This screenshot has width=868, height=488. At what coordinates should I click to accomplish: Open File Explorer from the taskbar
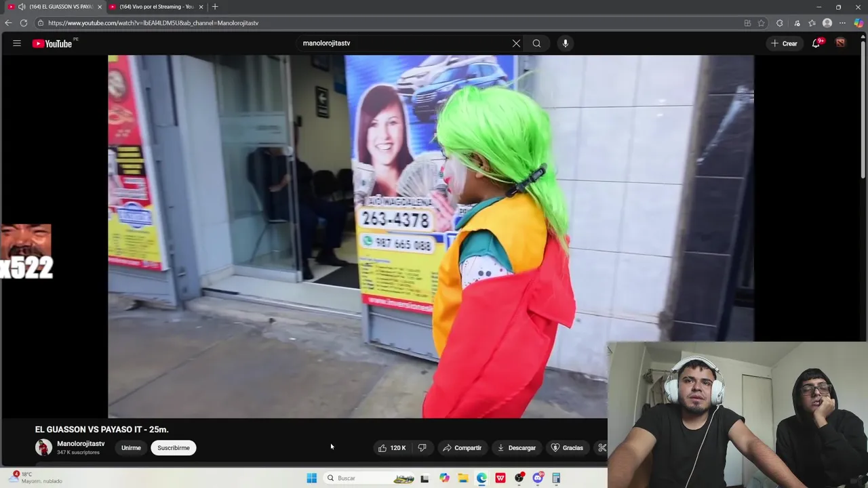pyautogui.click(x=463, y=479)
